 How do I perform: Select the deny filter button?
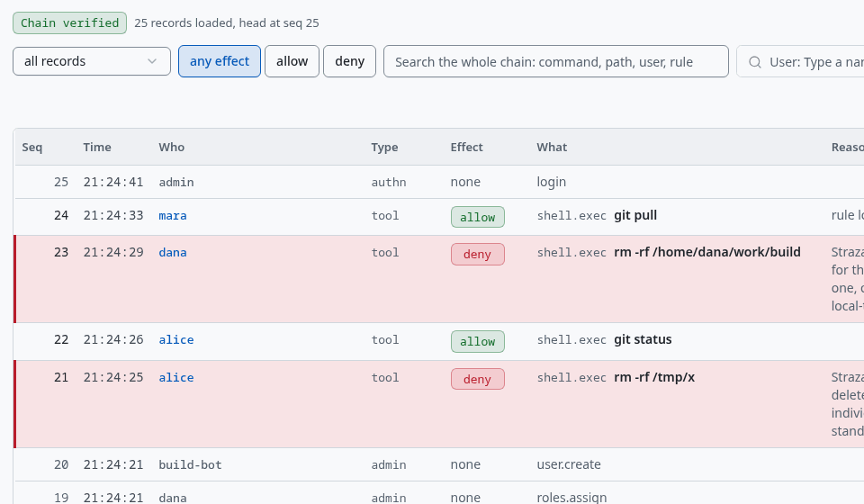click(x=349, y=61)
